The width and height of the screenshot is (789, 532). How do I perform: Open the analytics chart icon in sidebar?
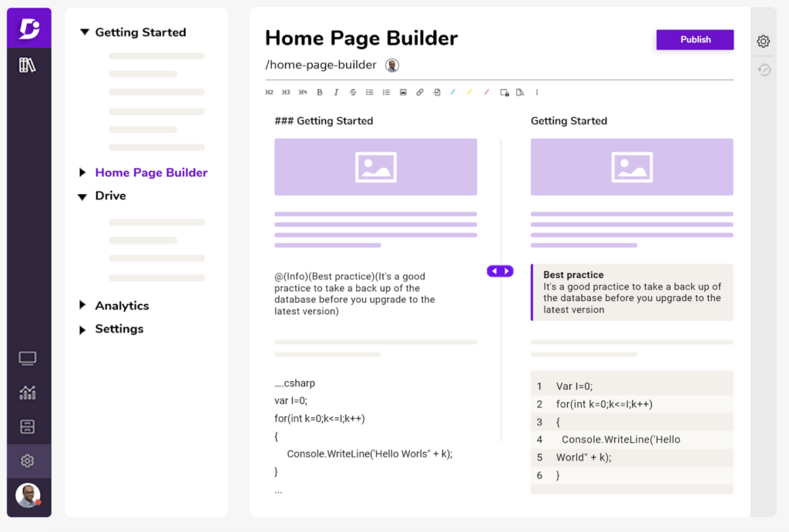click(28, 392)
